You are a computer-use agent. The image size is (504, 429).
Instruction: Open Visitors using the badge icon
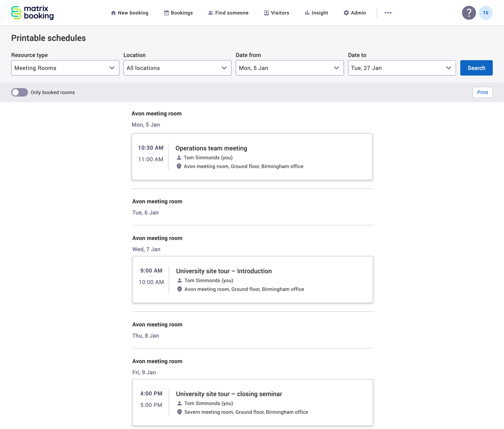click(266, 13)
